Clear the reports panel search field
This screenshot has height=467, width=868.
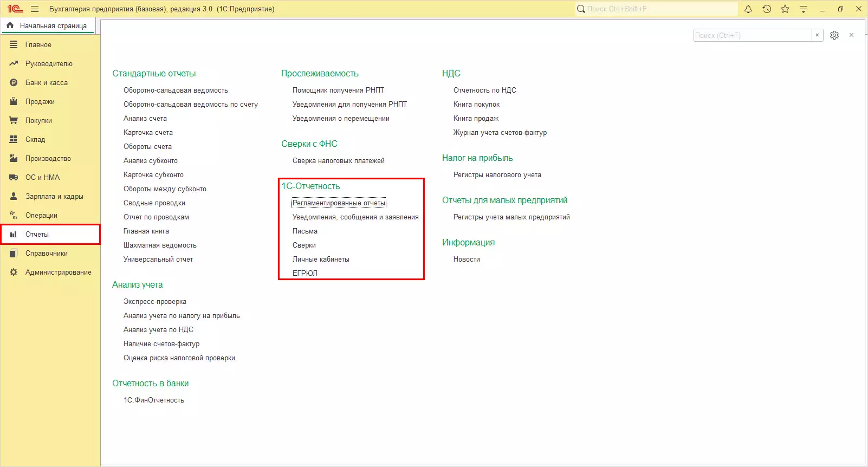click(x=818, y=35)
